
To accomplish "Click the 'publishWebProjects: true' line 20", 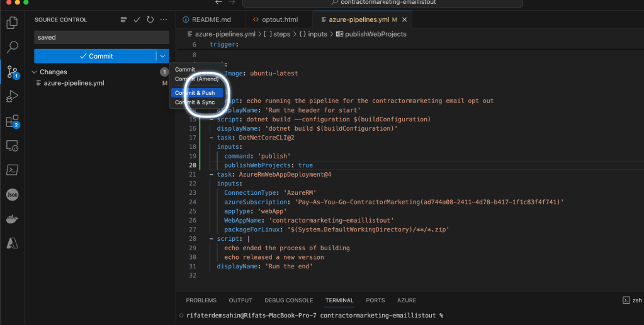I will [x=269, y=165].
